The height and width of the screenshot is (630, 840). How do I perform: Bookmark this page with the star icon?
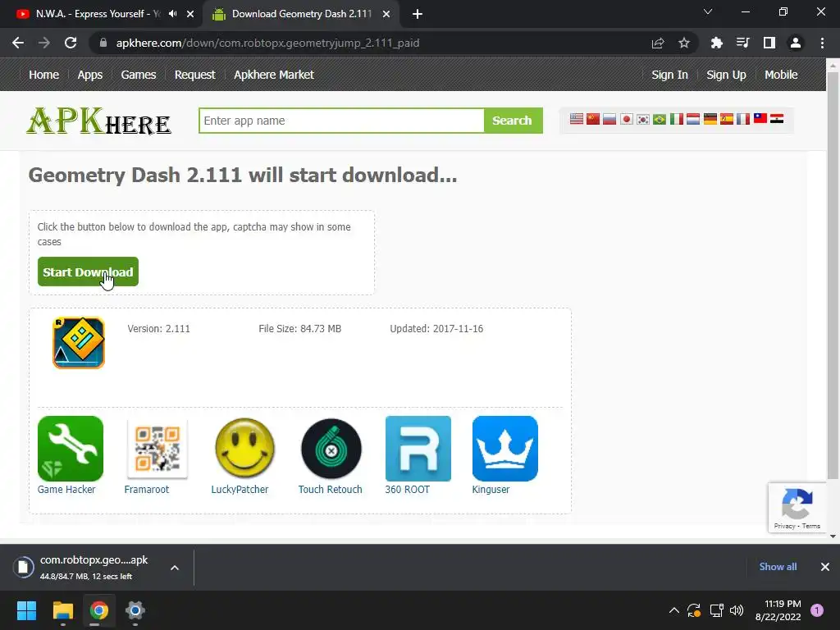point(684,43)
